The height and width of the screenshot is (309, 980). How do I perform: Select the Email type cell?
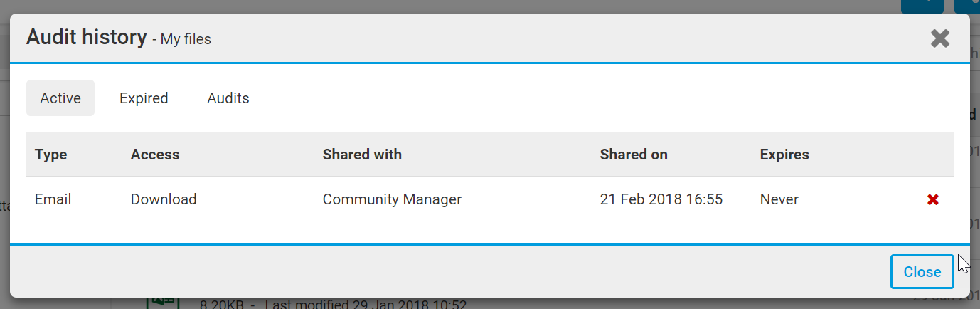coord(53,200)
